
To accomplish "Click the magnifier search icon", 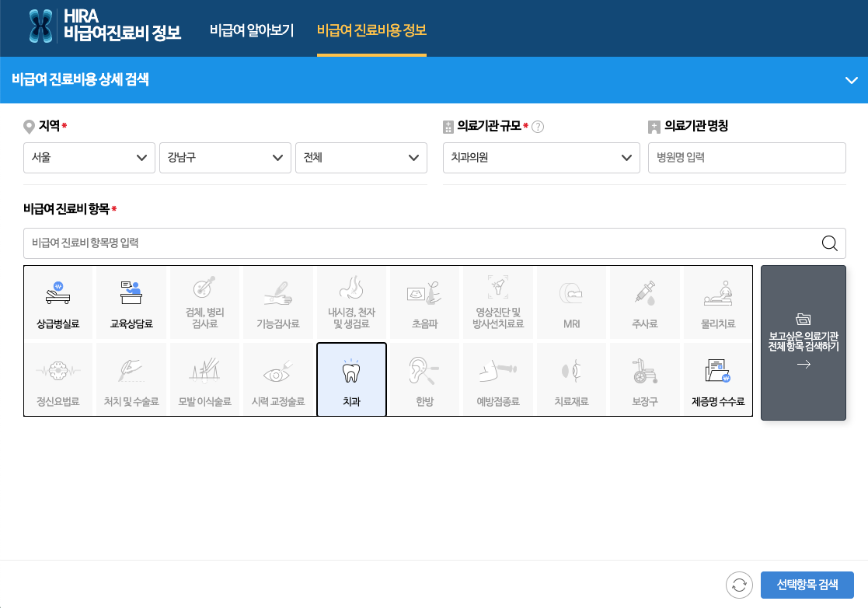I will pyautogui.click(x=831, y=243).
